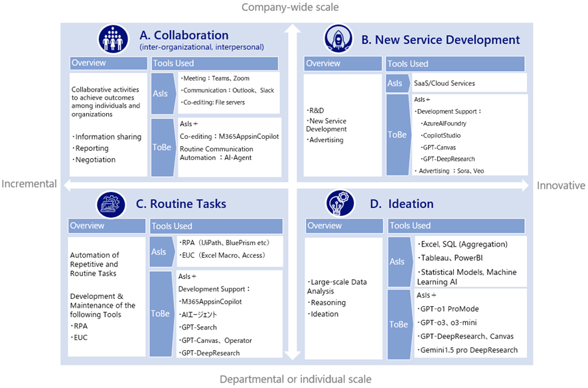Click the AsIs arrow in Ideation
Image resolution: width=588 pixels, height=388 pixels.
(x=400, y=262)
